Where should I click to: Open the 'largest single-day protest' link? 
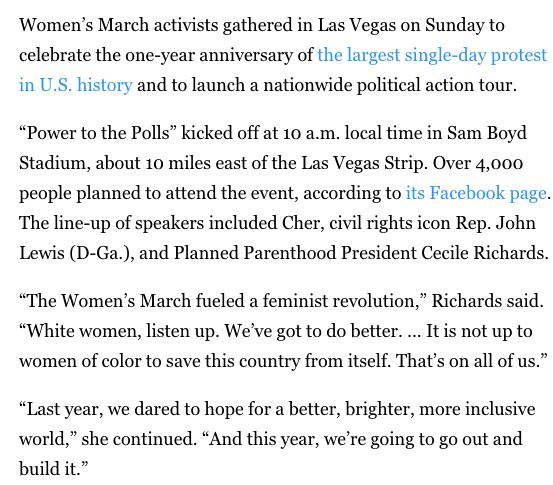point(432,55)
